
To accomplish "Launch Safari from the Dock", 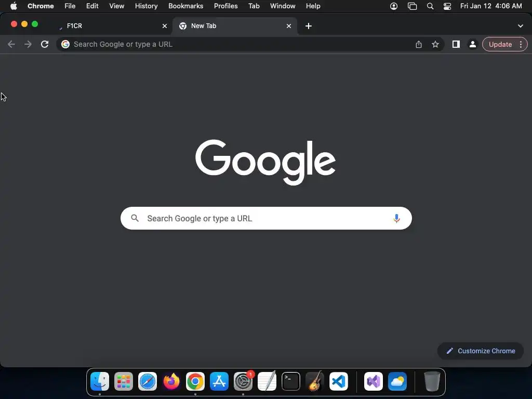I will click(x=148, y=381).
